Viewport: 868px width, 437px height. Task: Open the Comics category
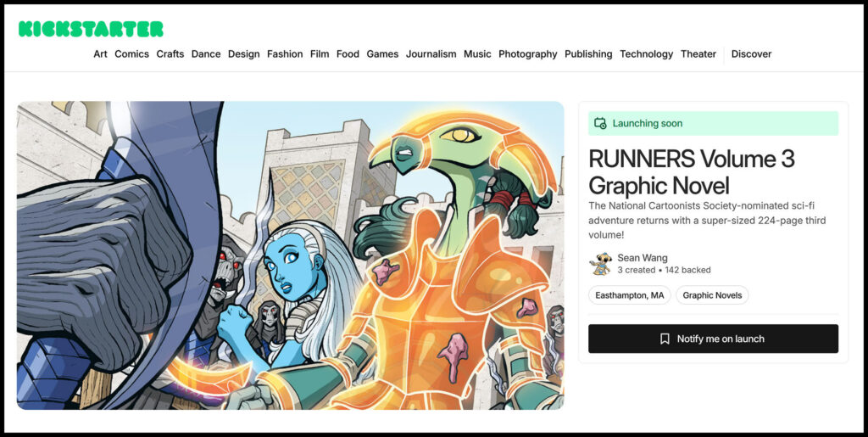131,53
